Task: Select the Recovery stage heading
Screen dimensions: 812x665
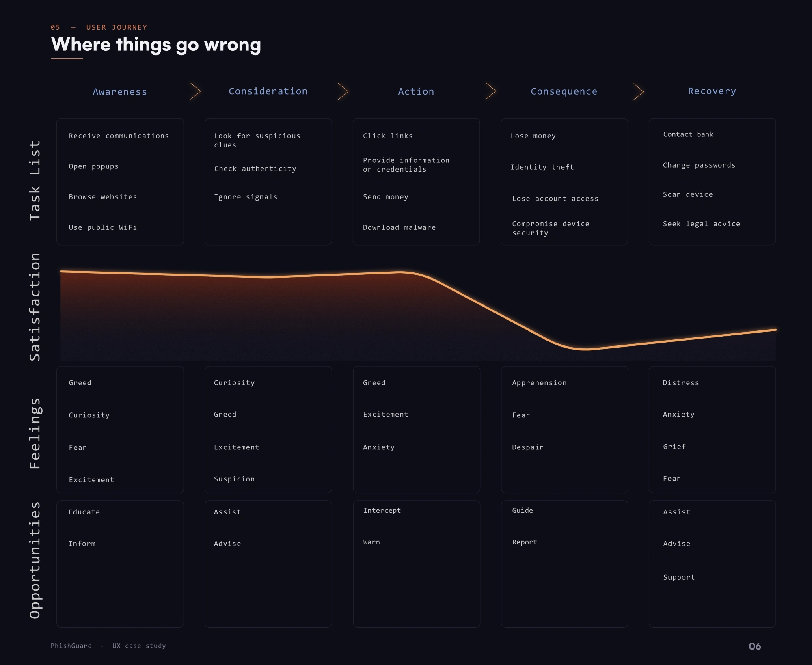Action: click(x=712, y=91)
